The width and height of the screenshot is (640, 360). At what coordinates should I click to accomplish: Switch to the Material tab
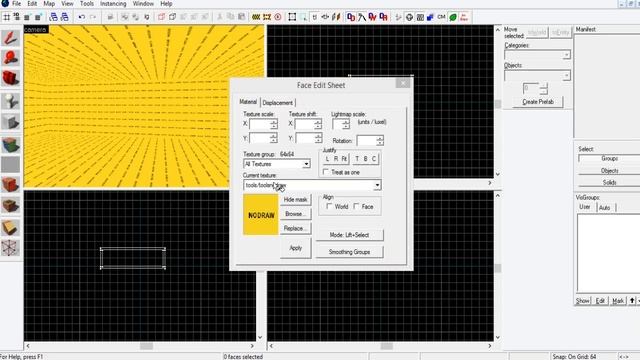tap(248, 102)
